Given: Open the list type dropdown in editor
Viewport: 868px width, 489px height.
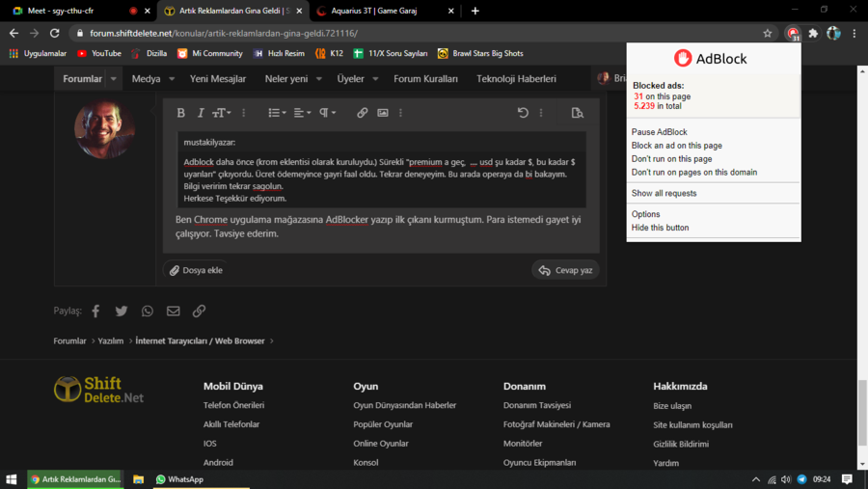Looking at the screenshot, I should (x=277, y=113).
